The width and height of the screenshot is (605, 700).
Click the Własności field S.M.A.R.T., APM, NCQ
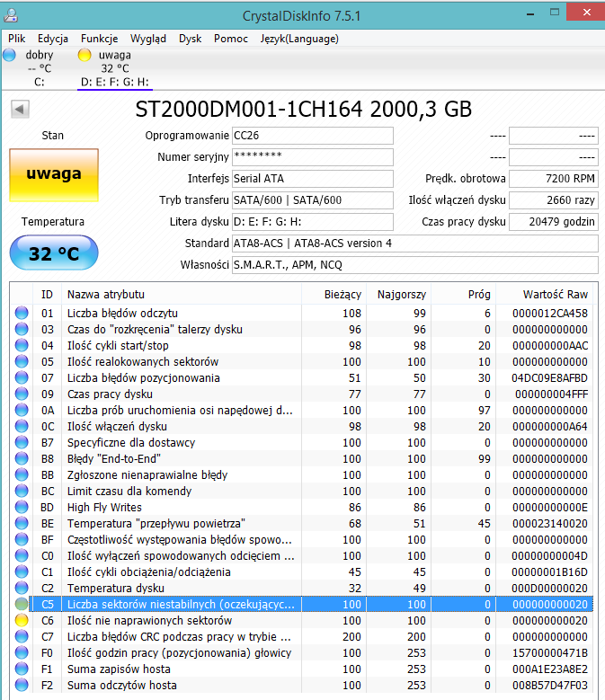(x=415, y=265)
